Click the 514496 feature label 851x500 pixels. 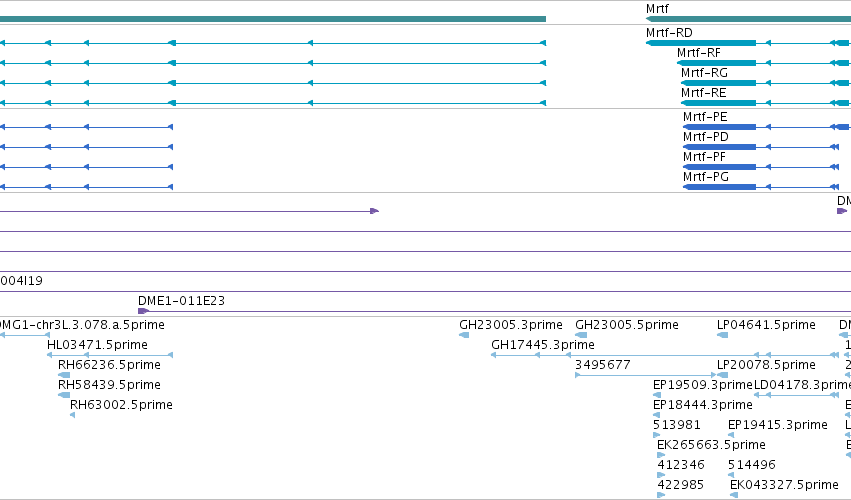[752, 465]
